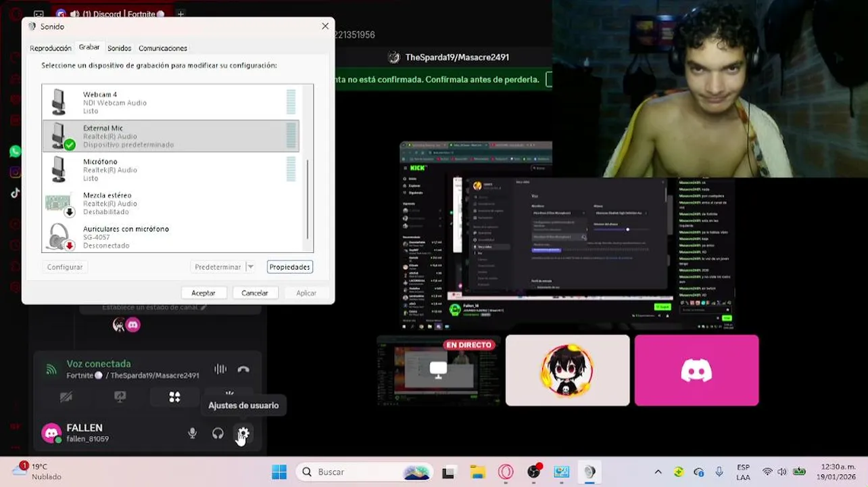Turn on camera in voice panel
The image size is (868, 487).
click(x=66, y=397)
